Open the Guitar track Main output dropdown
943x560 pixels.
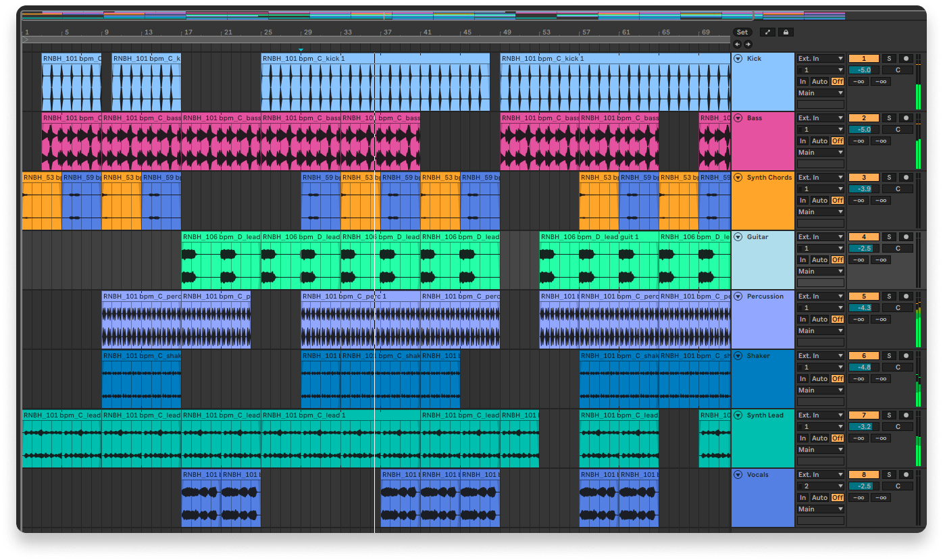[x=821, y=272]
